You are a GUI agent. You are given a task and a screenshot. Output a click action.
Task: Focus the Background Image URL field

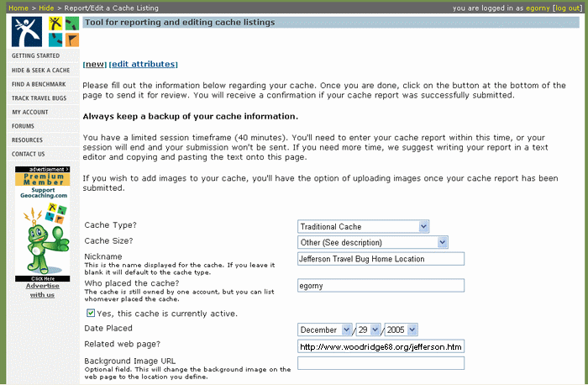381,363
